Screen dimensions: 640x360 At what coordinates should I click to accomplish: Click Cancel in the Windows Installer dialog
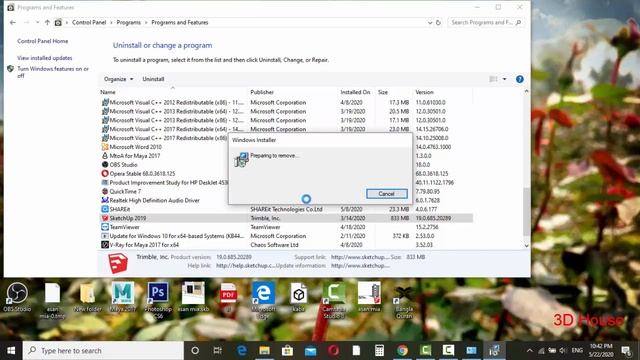click(387, 194)
